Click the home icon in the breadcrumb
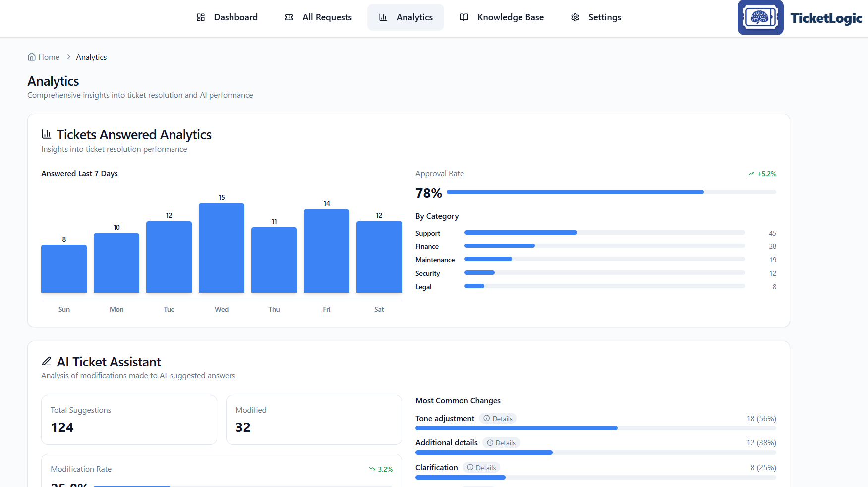 click(31, 56)
